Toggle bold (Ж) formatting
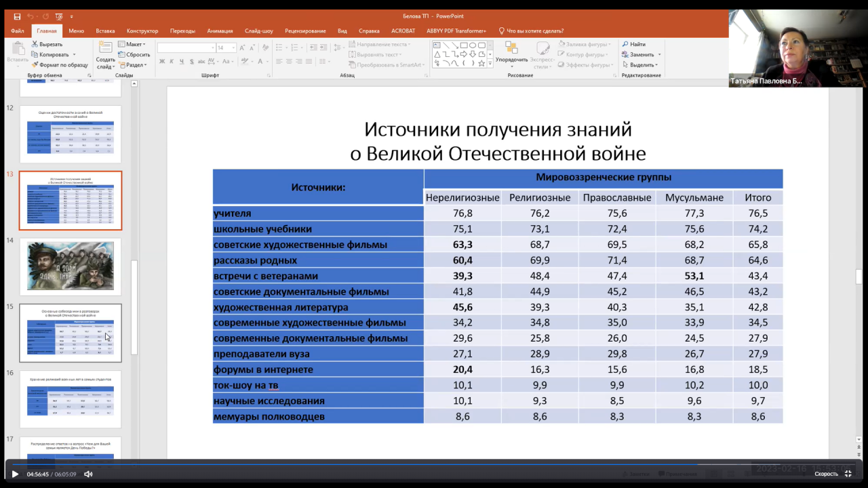The image size is (868, 488). pos(162,62)
